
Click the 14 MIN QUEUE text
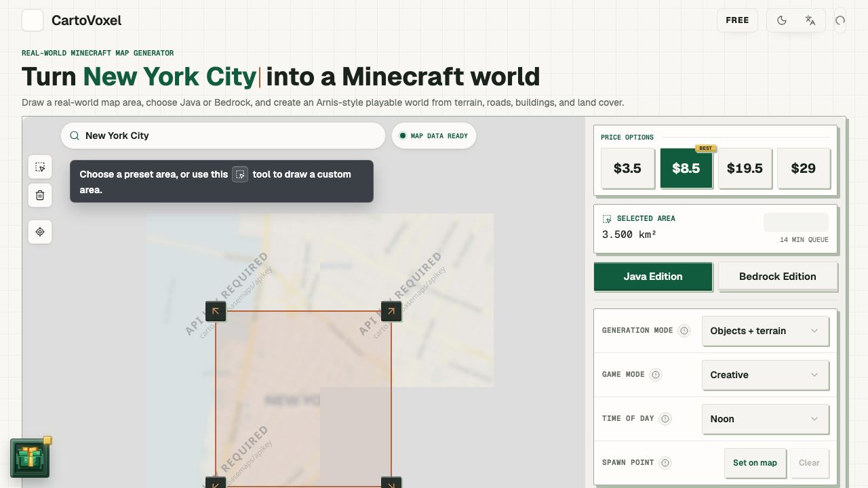pyautogui.click(x=804, y=240)
